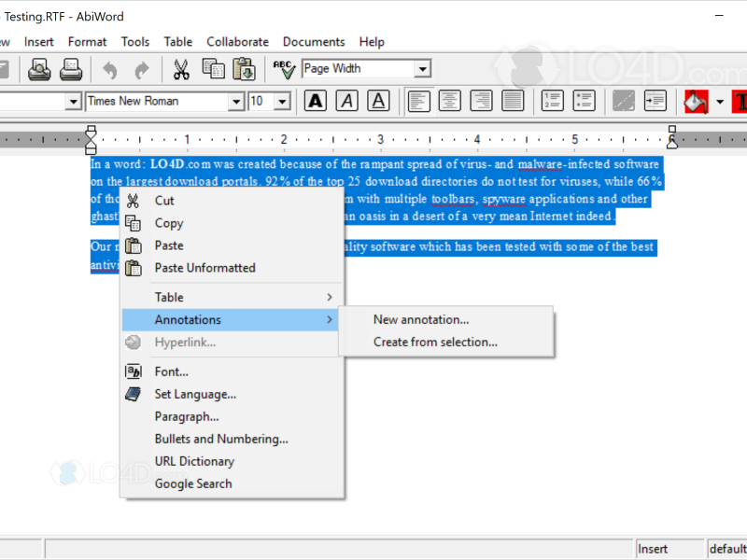Click the Insert mode status bar field
This screenshot has width=747, height=560.
tap(669, 549)
